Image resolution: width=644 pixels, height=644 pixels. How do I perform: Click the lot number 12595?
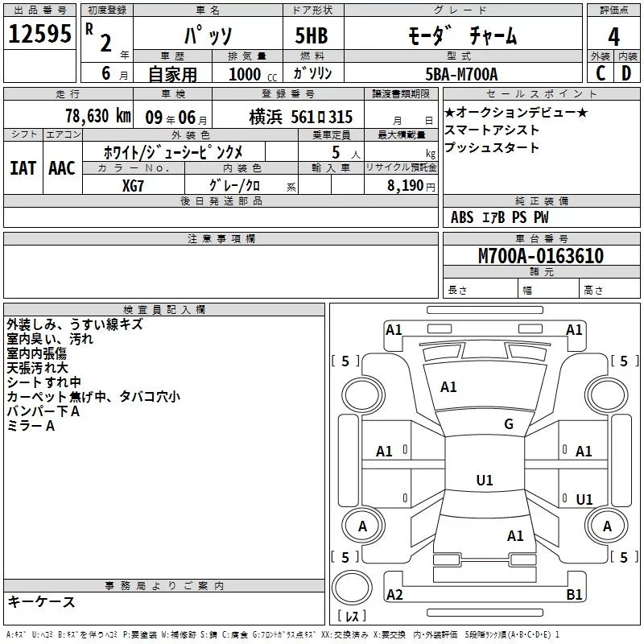[39, 34]
